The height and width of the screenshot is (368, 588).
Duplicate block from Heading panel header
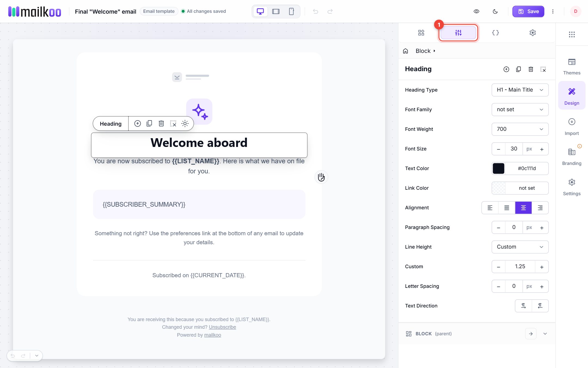(x=518, y=69)
